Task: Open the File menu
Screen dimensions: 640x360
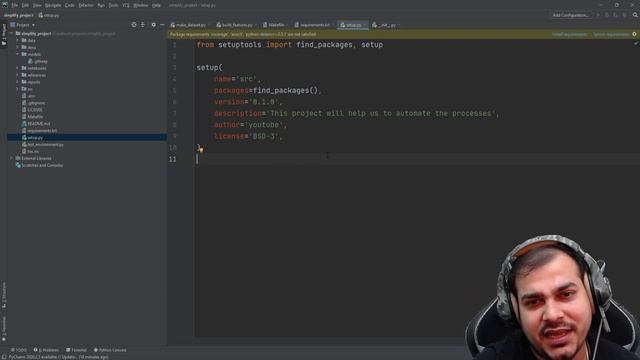Action: pos(15,5)
